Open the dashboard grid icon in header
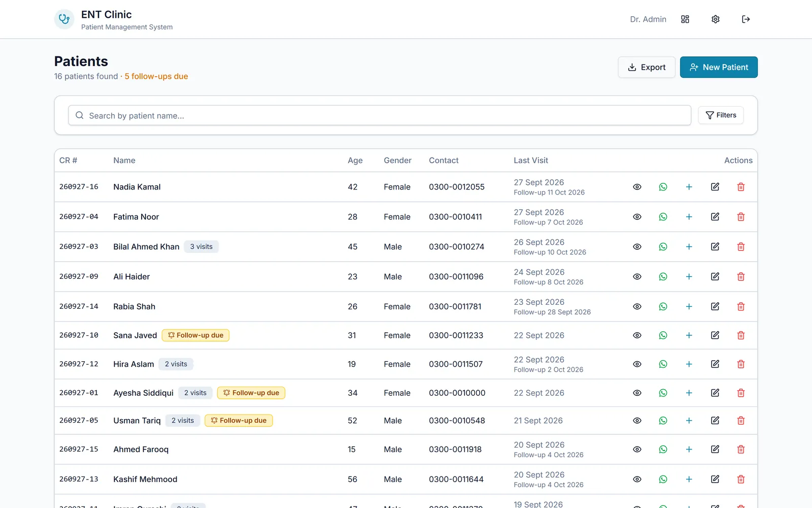Screen dimensions: 812x508 pos(685,19)
